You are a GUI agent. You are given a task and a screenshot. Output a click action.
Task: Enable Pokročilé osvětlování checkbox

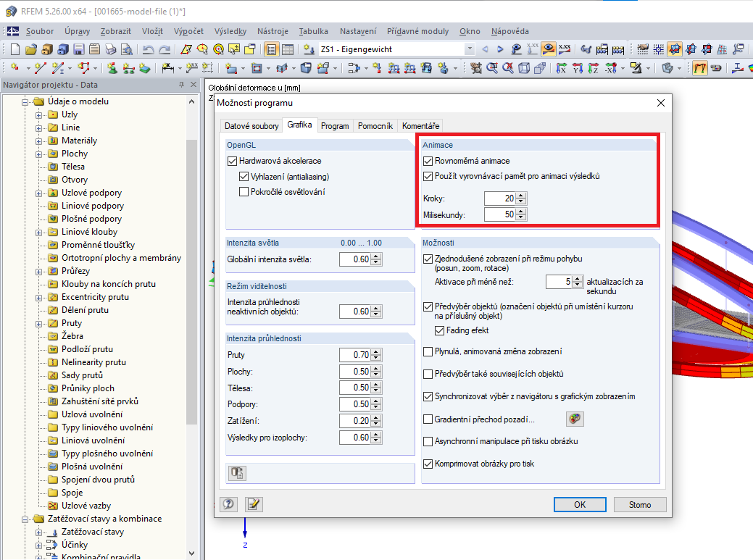click(x=244, y=192)
